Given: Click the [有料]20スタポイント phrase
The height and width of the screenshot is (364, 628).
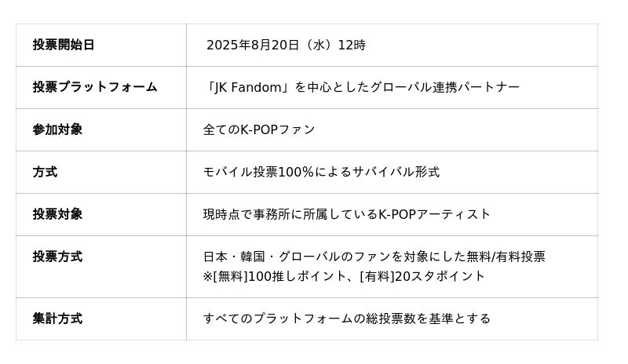Looking at the screenshot, I should (x=422, y=276).
